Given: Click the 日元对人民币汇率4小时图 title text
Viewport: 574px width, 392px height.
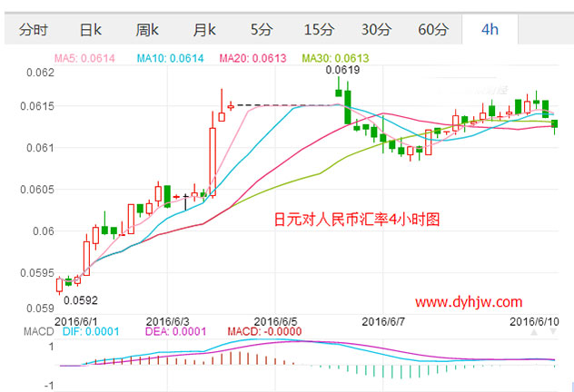Looking at the screenshot, I should pos(357,220).
